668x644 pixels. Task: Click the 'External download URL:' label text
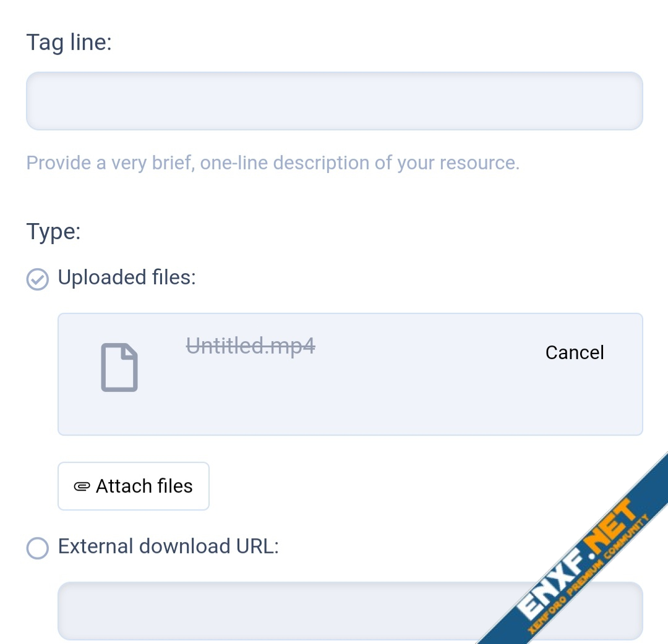168,546
